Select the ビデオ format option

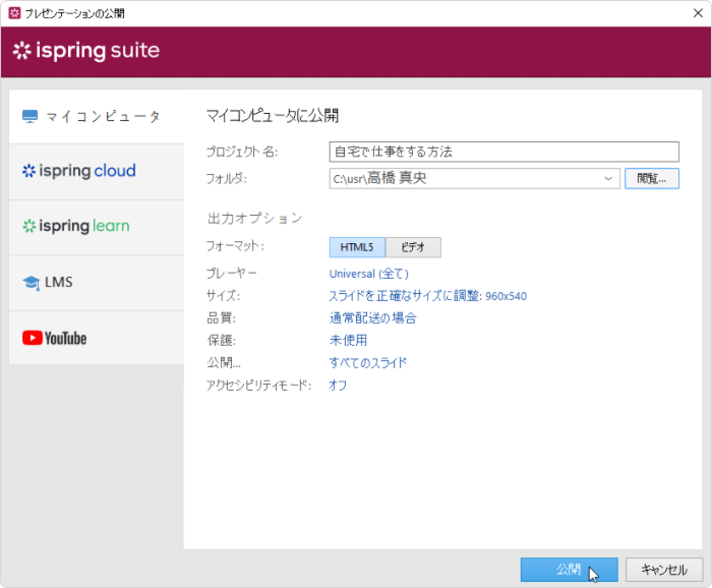click(x=413, y=247)
